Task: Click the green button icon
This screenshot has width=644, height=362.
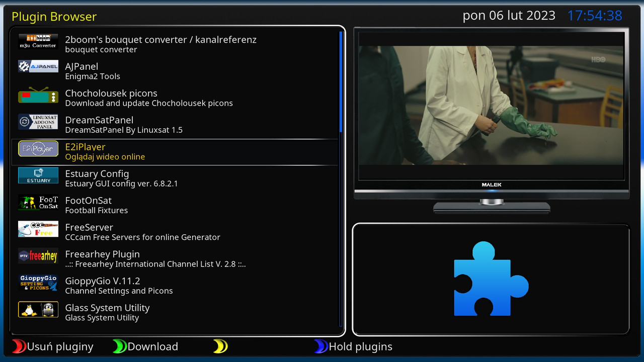Action: [x=120, y=346]
